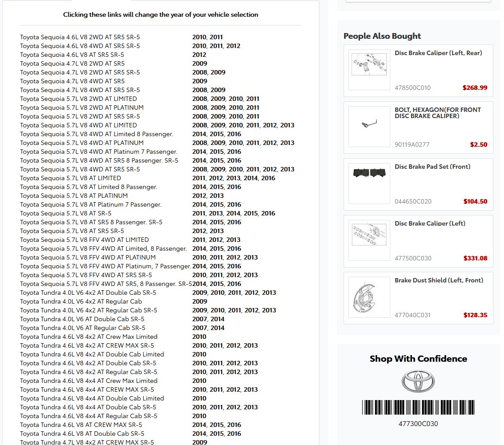Select year 2013 for Sequoia 5.7L V8 AT PLATINUM
504x445 pixels.
[217, 196]
